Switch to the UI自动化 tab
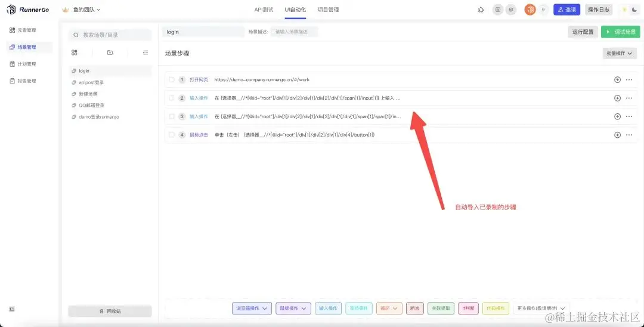This screenshot has height=327, width=644. (295, 10)
